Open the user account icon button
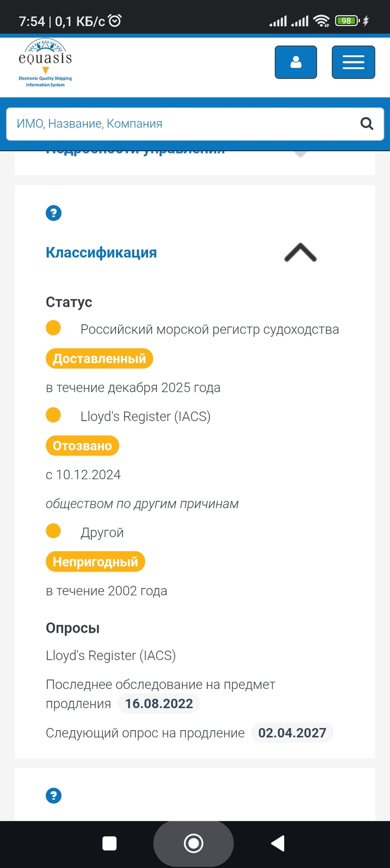This screenshot has height=868, width=390. [x=296, y=62]
